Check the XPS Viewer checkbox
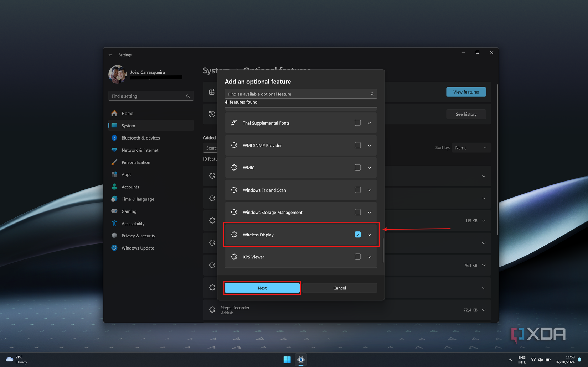The width and height of the screenshot is (588, 367). click(357, 257)
